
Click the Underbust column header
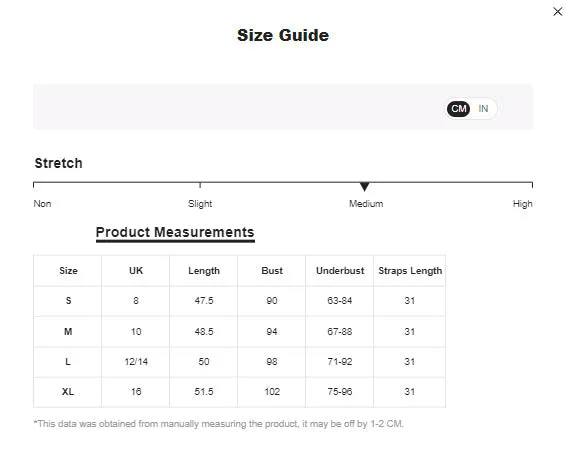coord(340,270)
